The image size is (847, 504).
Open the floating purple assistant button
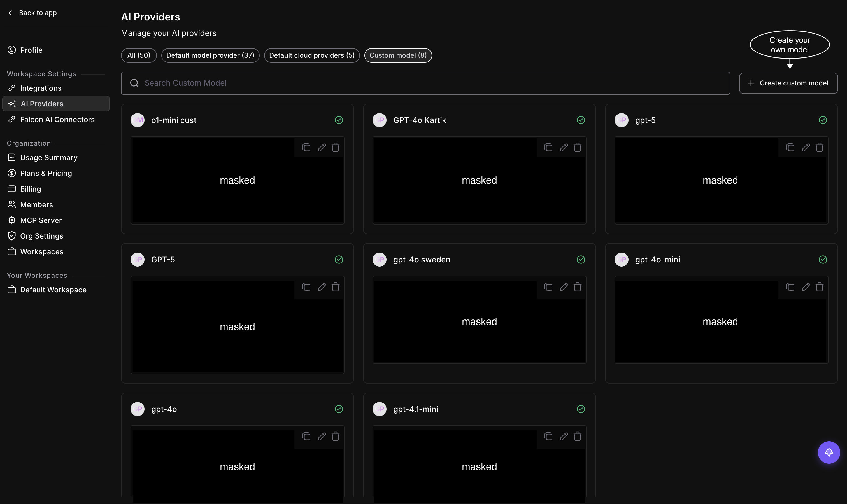[x=829, y=452]
